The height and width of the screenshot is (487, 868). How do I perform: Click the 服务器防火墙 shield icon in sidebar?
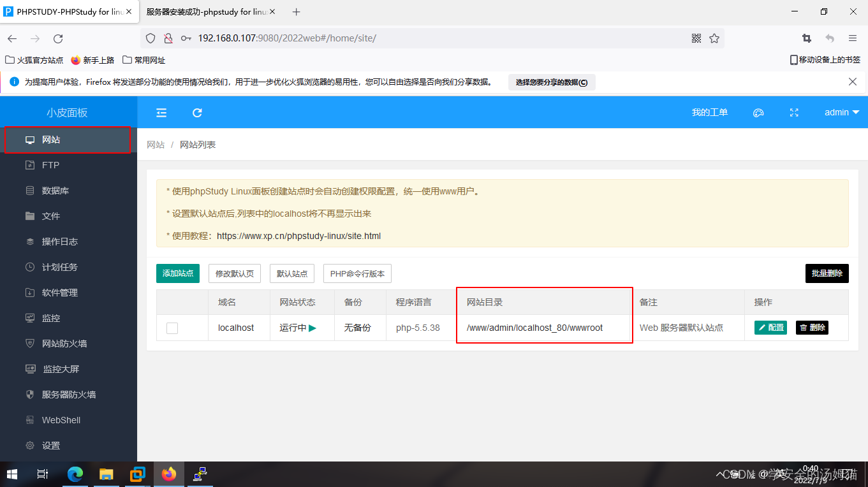click(x=29, y=395)
